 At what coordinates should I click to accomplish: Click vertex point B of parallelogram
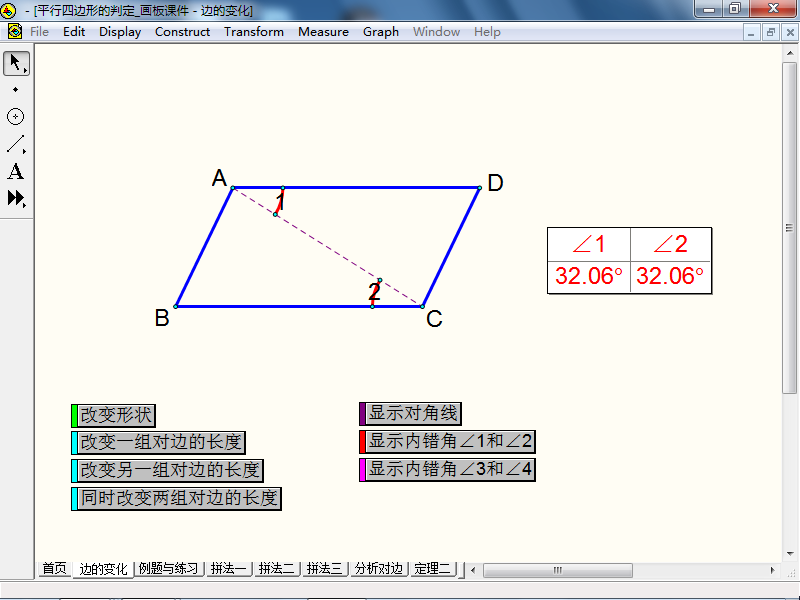click(176, 307)
